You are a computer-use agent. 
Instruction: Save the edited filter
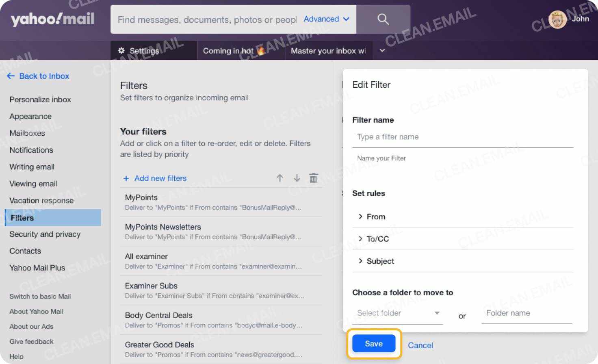coord(373,343)
